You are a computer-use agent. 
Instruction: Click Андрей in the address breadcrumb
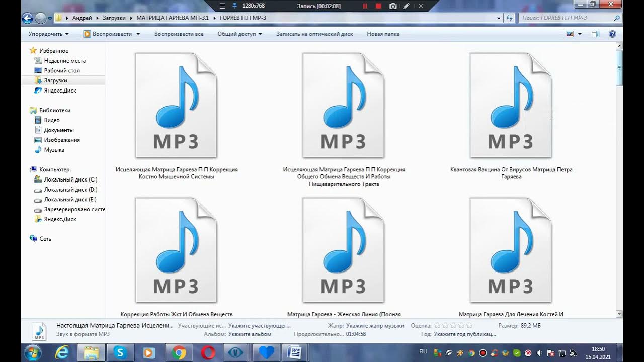click(x=82, y=18)
